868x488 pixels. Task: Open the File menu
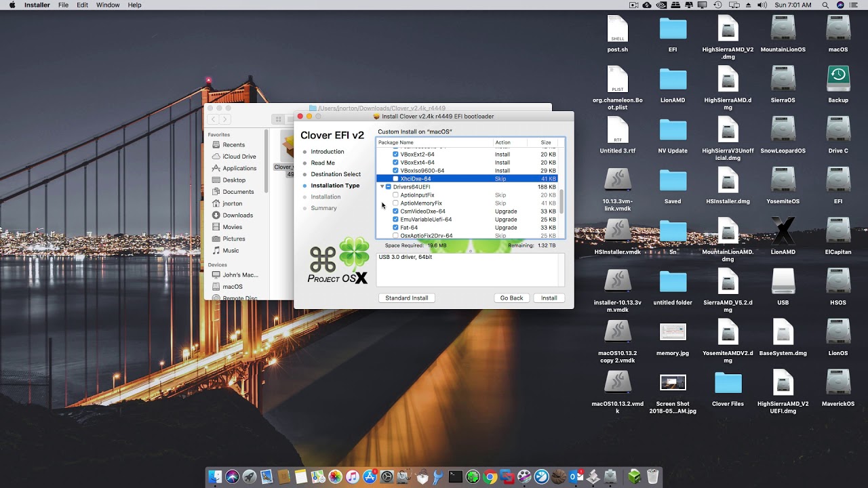[x=63, y=5]
